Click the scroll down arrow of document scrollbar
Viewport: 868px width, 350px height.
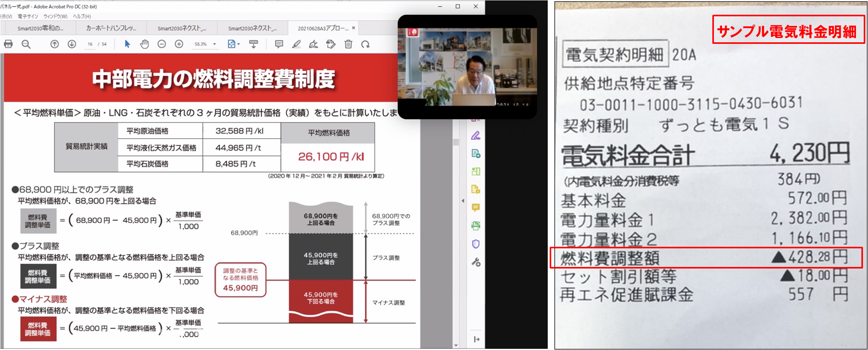pos(456,345)
